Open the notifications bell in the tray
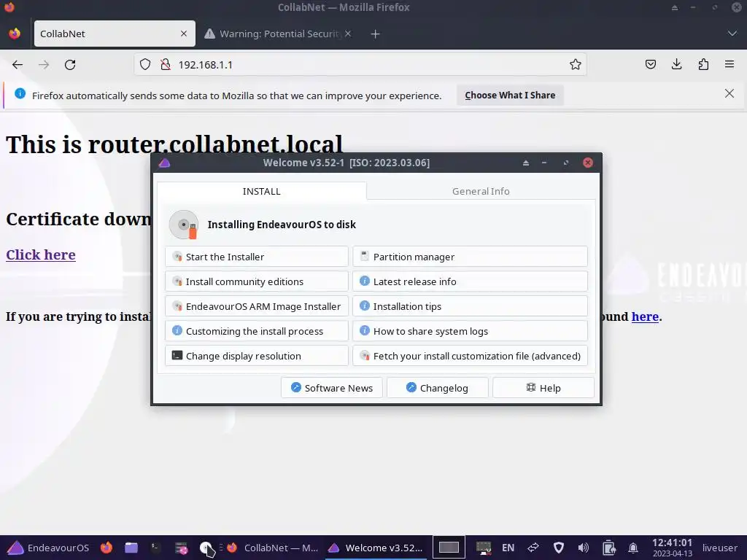 (x=633, y=548)
